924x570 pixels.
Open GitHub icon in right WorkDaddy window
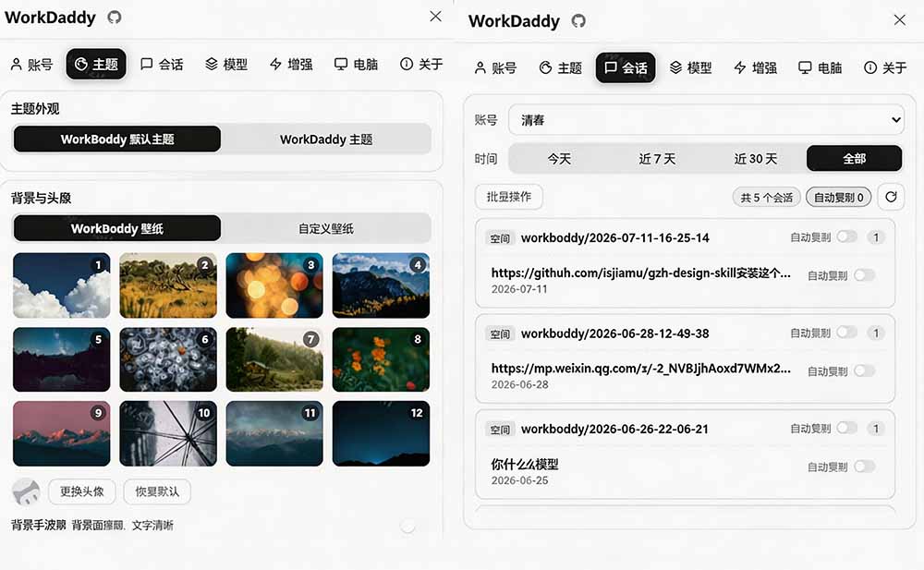pos(578,21)
